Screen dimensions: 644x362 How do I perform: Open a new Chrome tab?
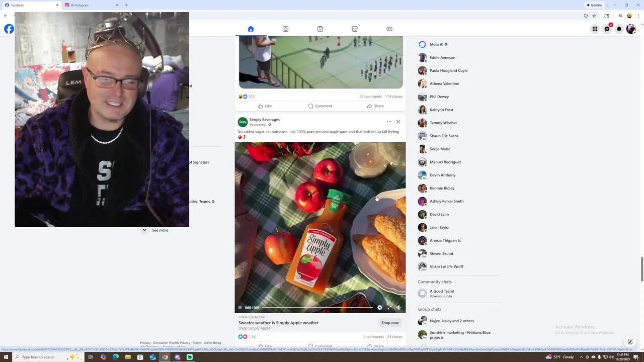click(126, 5)
